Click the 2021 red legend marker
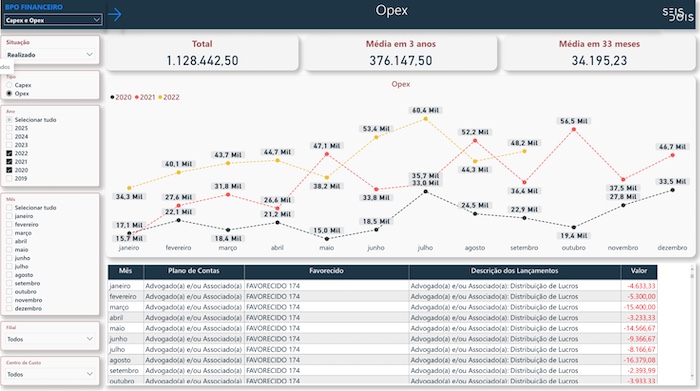 tap(137, 97)
